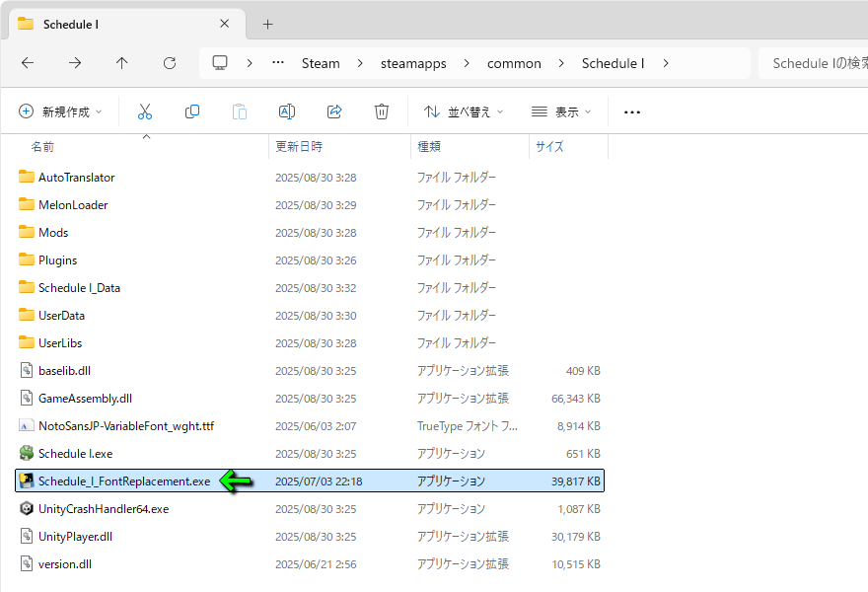This screenshot has height=592, width=868.
Task: Click the 2025/08/30 3:30 date cell
Action: [316, 316]
